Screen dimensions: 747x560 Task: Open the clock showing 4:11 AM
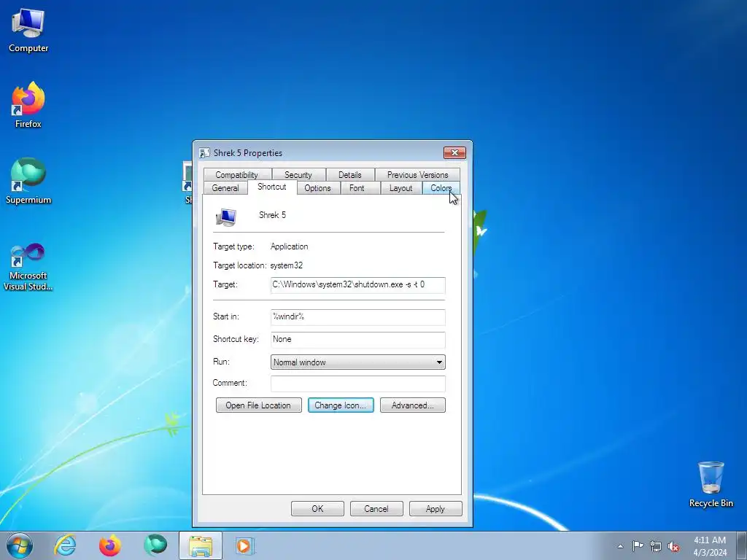pos(709,546)
